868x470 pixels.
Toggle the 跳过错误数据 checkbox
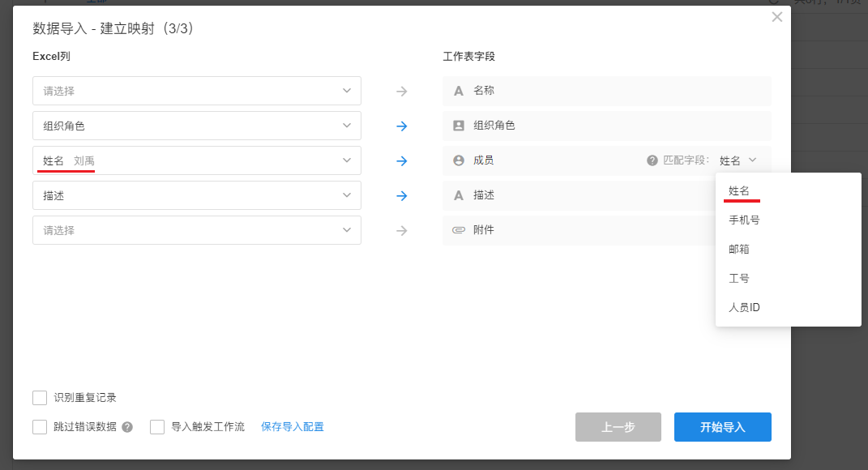point(40,427)
